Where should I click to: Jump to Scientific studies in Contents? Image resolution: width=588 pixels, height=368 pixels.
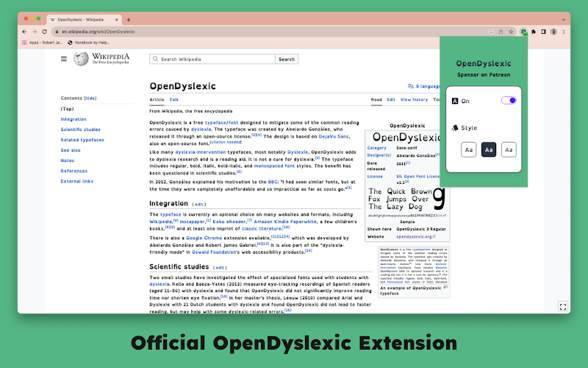pyautogui.click(x=81, y=130)
